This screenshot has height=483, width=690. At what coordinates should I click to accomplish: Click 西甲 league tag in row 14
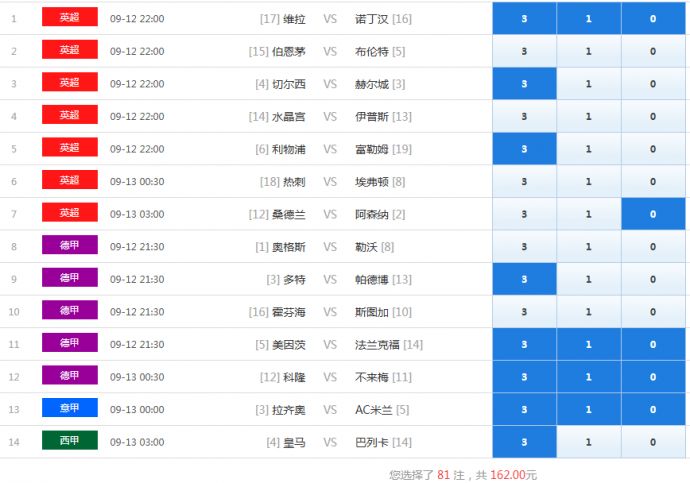pyautogui.click(x=70, y=440)
